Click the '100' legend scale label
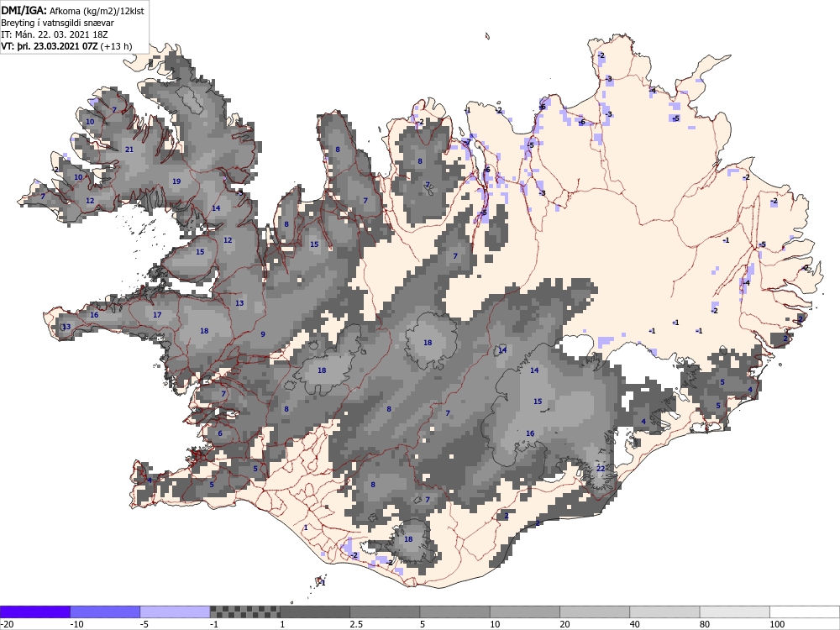 777,624
